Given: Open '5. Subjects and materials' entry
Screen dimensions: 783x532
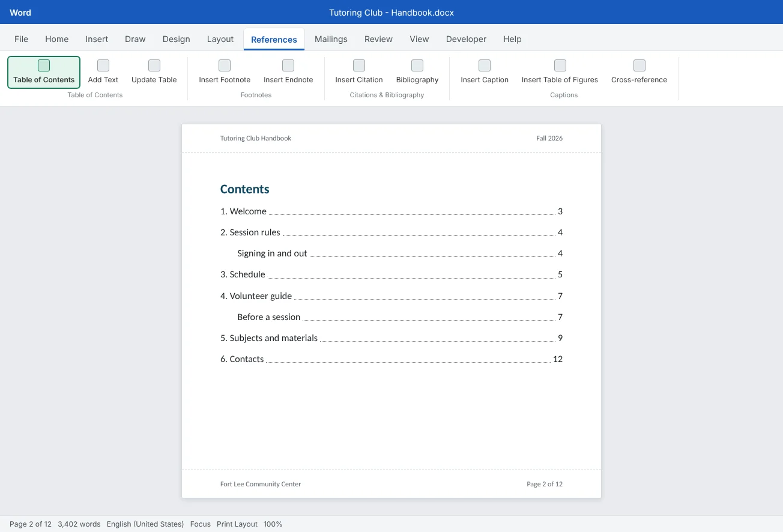Looking at the screenshot, I should coord(391,338).
